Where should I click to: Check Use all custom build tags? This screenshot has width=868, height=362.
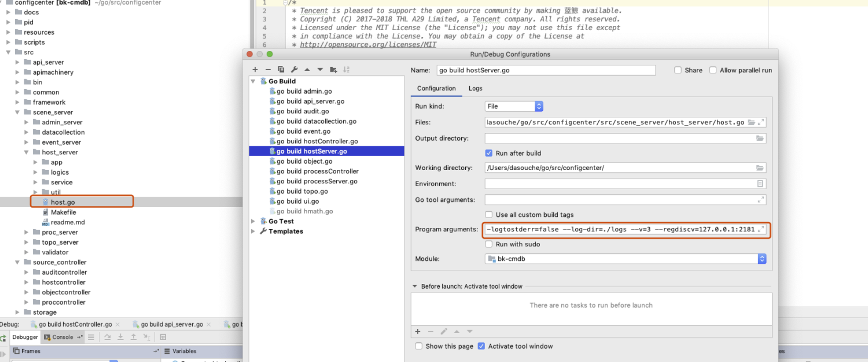[x=489, y=215]
